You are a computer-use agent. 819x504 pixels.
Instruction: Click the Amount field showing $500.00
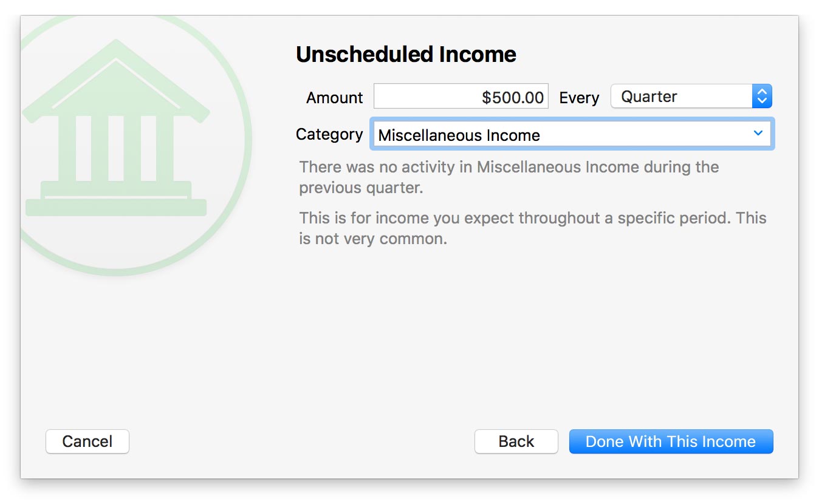[x=461, y=97]
